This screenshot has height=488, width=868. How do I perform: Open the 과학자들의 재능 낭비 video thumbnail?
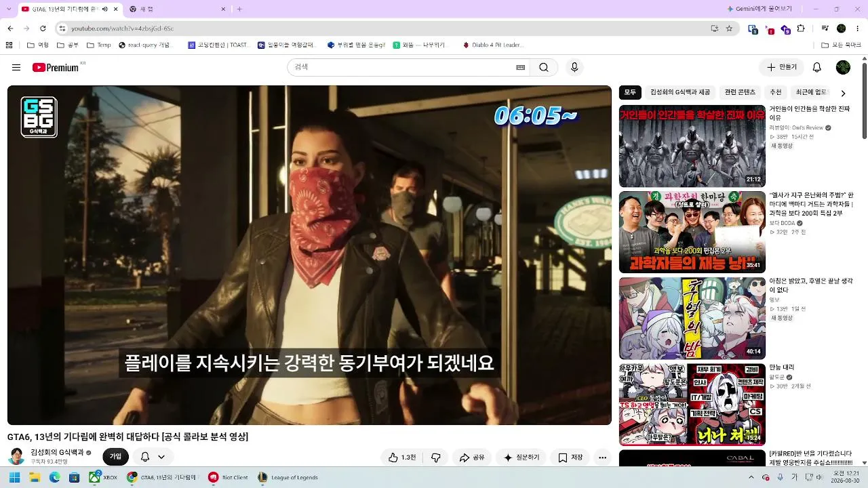(692, 232)
